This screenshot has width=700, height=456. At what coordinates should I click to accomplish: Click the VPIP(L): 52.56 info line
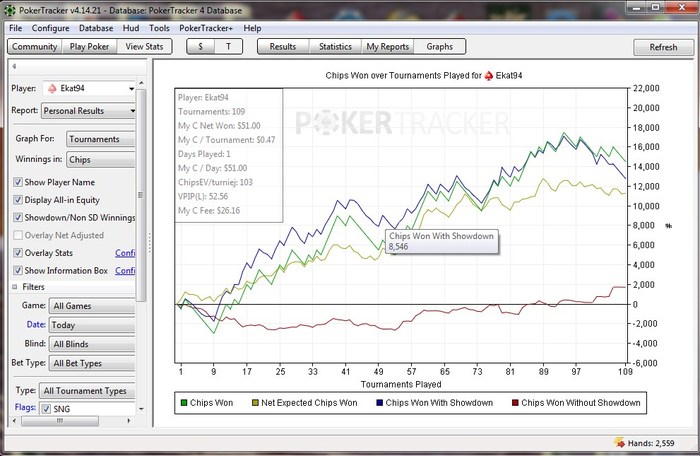pyautogui.click(x=203, y=196)
